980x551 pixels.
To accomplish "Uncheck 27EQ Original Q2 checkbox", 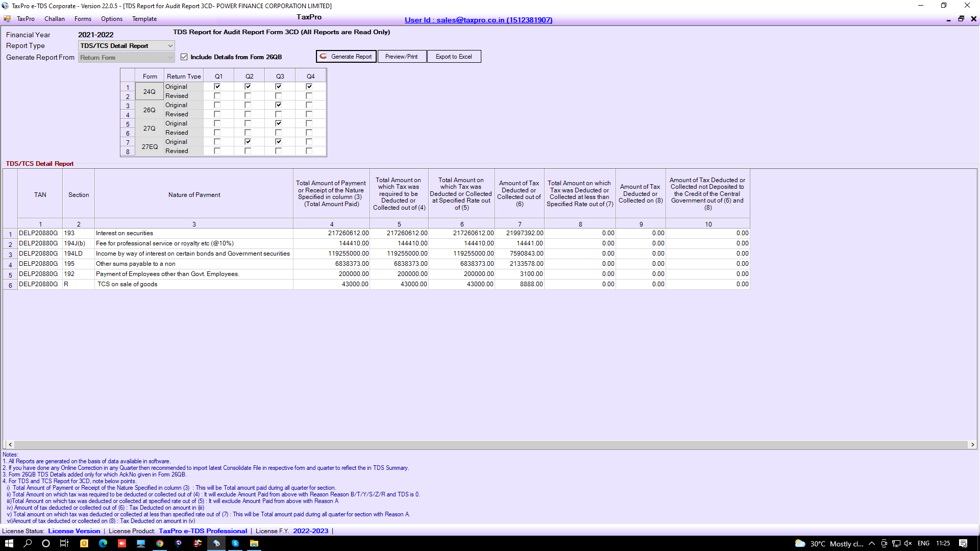I will pyautogui.click(x=248, y=142).
